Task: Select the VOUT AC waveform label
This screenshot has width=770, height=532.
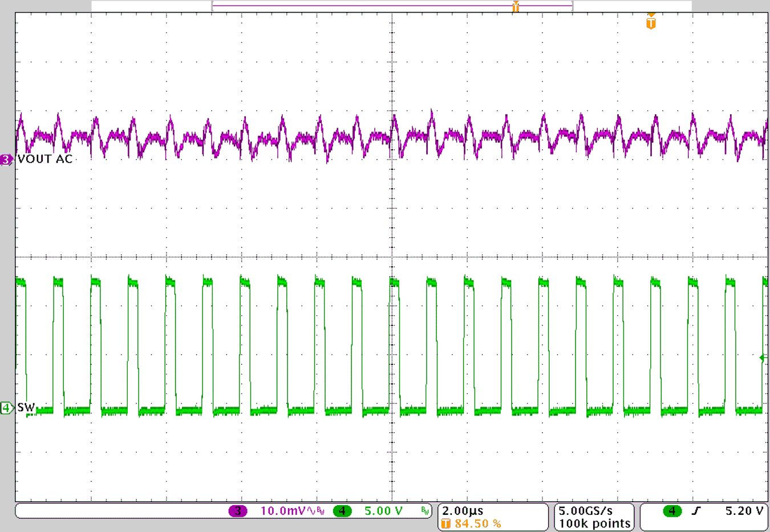Action: [44, 160]
